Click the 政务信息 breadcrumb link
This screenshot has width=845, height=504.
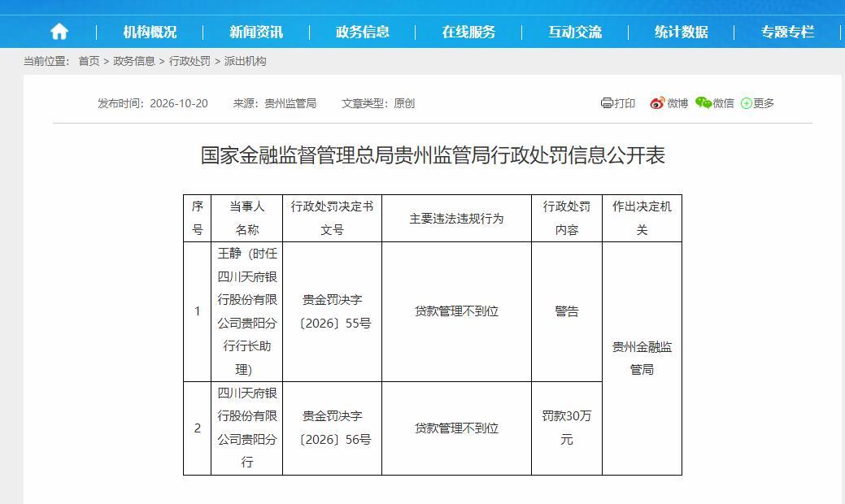click(134, 62)
